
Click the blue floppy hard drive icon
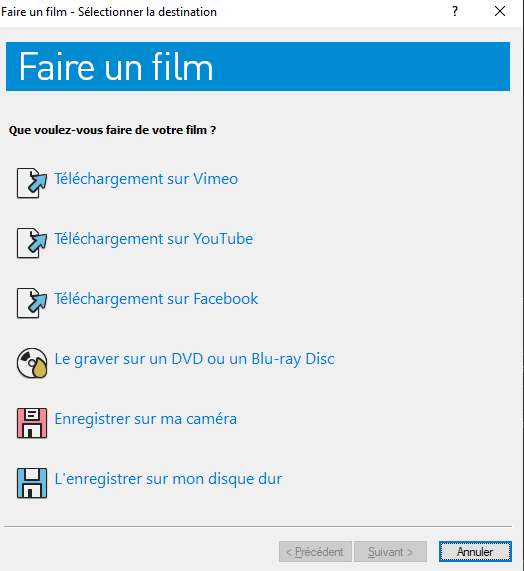pyautogui.click(x=32, y=483)
